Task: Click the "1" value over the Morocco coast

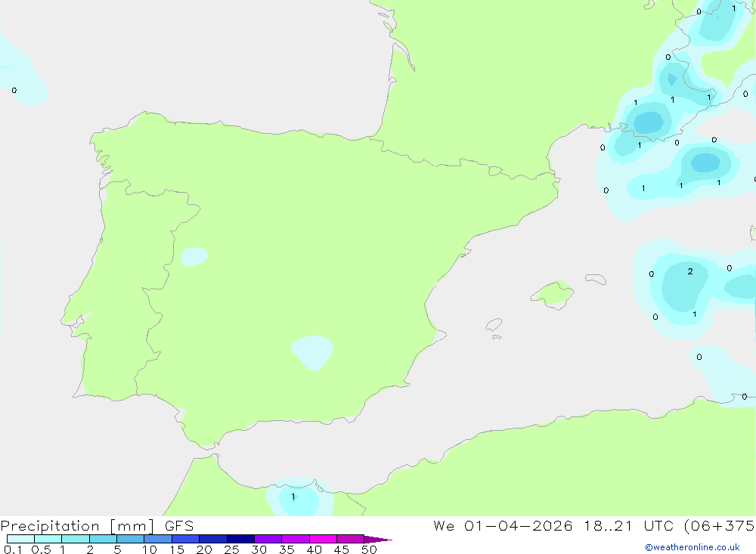Action: pyautogui.click(x=293, y=497)
